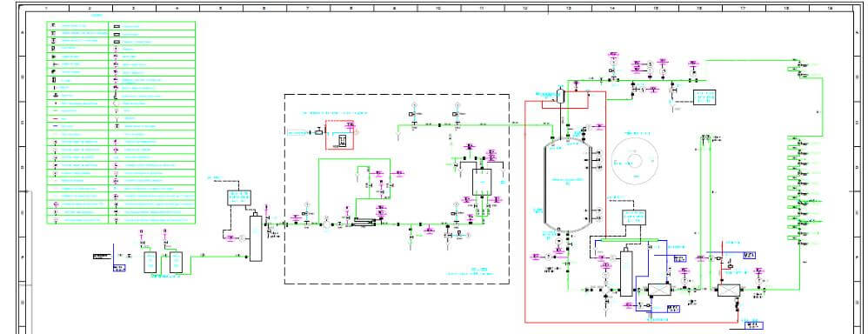
Task: Select the large vertical storage tank vessel
Action: pos(567,184)
